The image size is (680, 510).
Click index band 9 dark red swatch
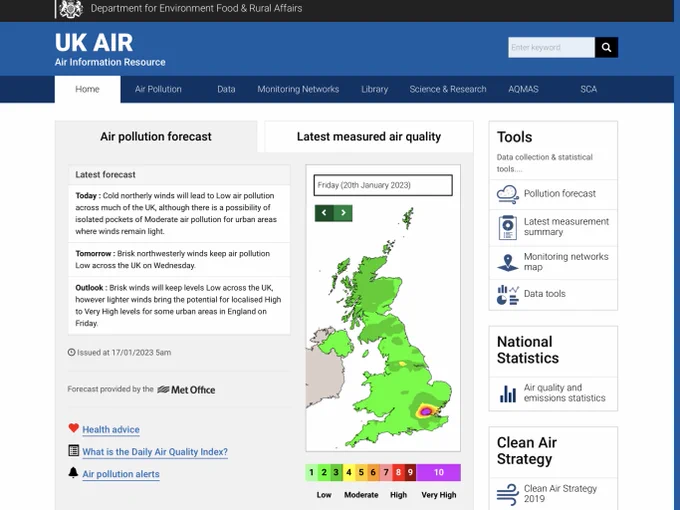click(410, 472)
